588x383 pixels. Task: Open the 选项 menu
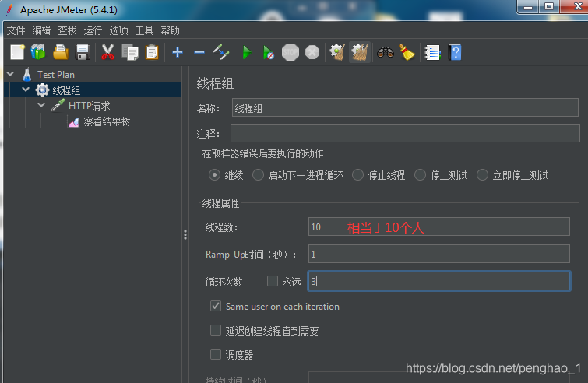(x=118, y=30)
